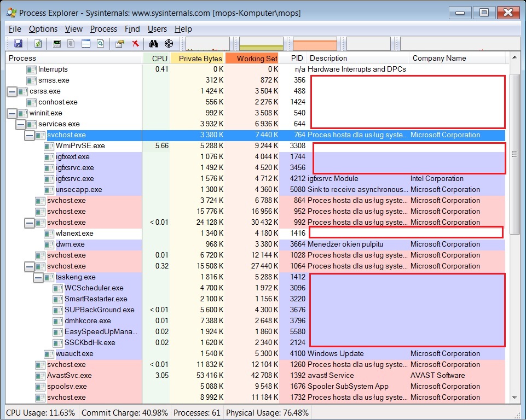Select the WCScheduler.exe process
Screen dimensions: 526x420
pos(255,288)
